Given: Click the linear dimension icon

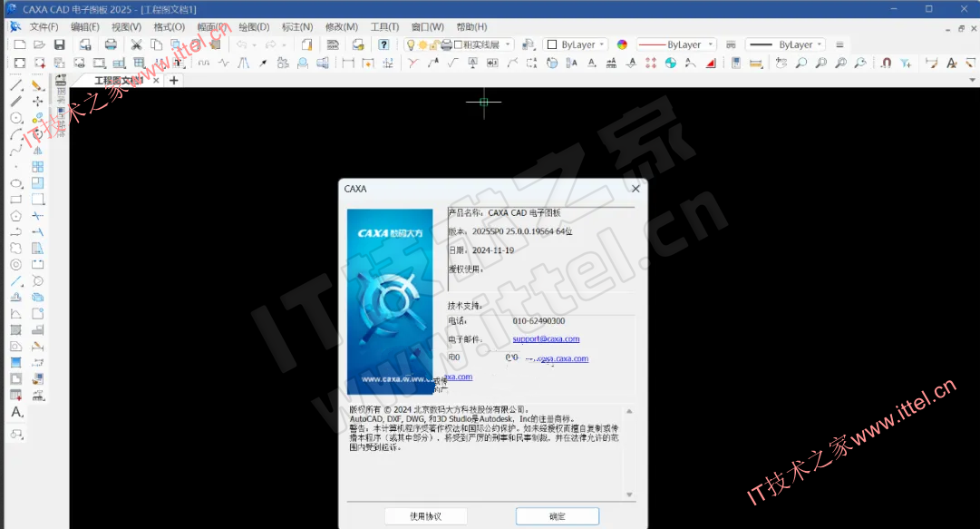Looking at the screenshot, I should coord(348,63).
